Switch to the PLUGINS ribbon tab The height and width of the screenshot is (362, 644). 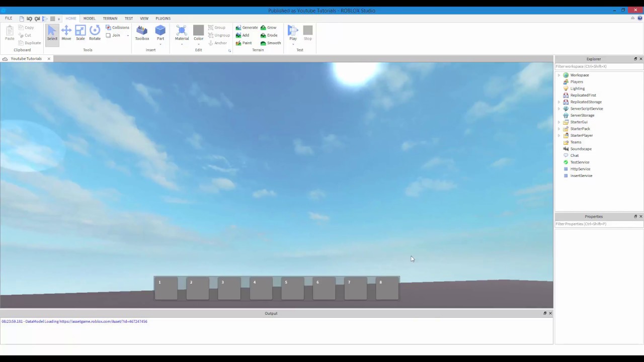(x=163, y=18)
